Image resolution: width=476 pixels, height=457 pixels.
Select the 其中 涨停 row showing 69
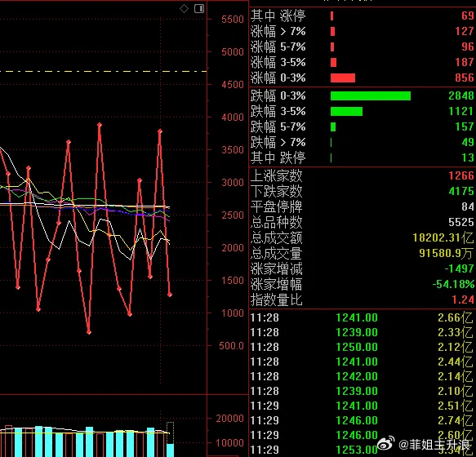[x=363, y=16]
